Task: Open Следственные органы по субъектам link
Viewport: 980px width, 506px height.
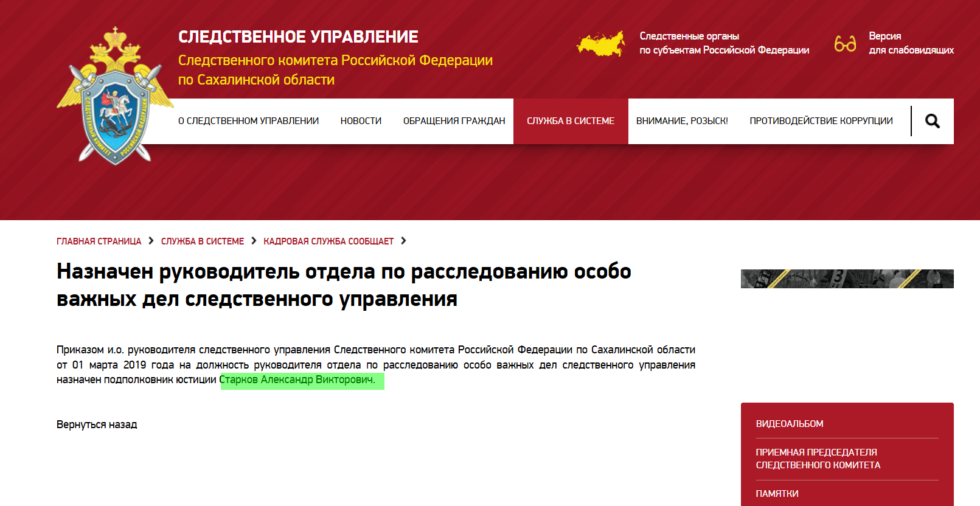Action: (724, 43)
